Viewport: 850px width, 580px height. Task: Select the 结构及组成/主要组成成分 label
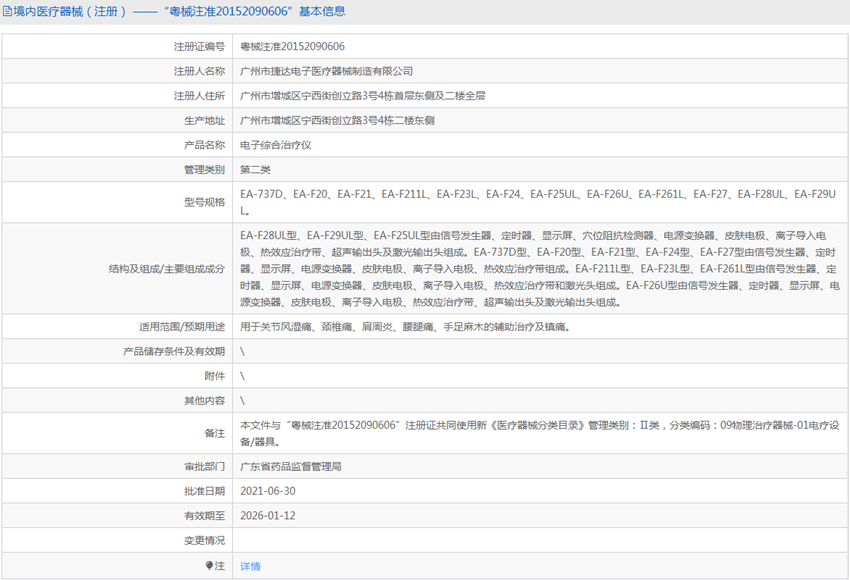click(x=166, y=269)
